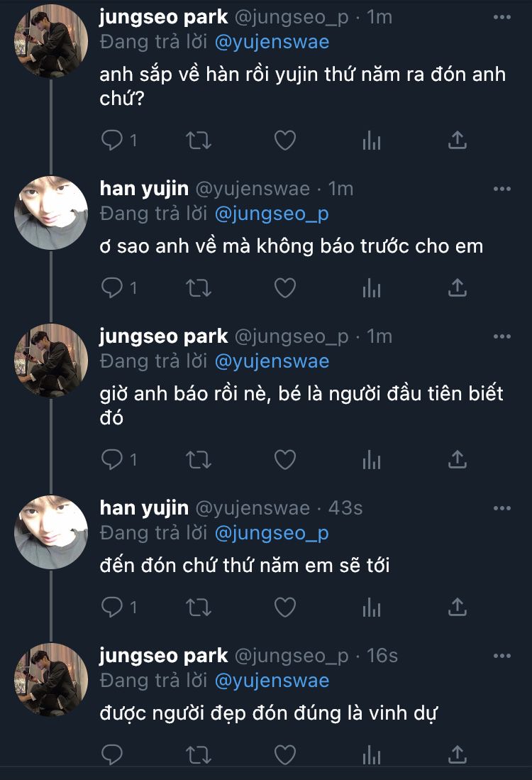
Task: Reply to the "anh sắp về hàn rồi" tweet
Action: pos(112,141)
